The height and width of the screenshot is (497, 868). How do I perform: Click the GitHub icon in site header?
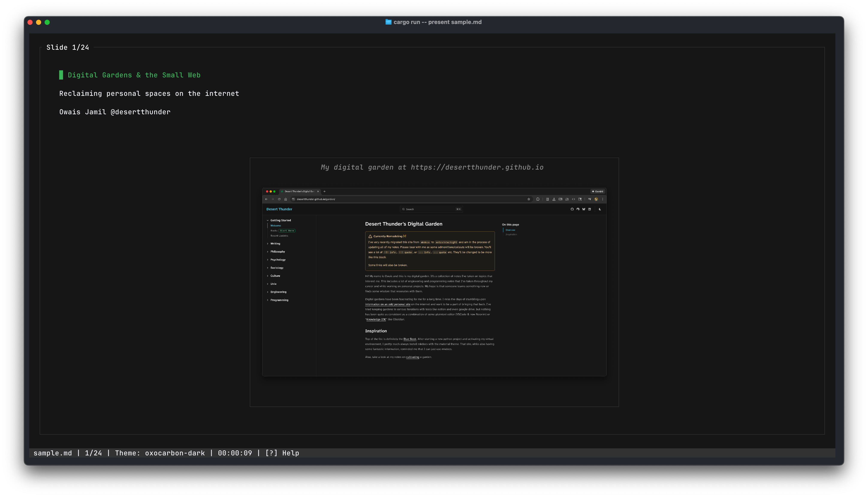572,209
